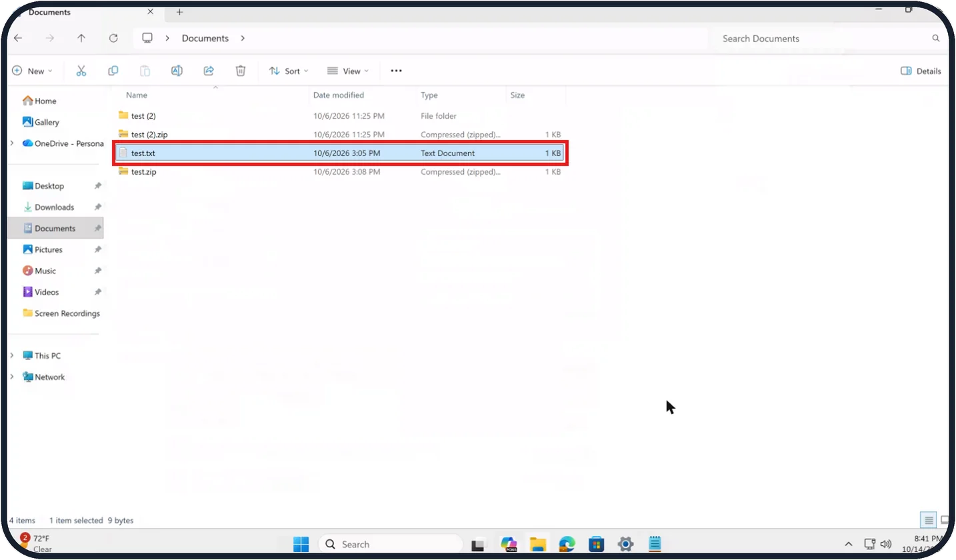The image size is (956, 560).
Task: Click the network tray icon
Action: 869,544
